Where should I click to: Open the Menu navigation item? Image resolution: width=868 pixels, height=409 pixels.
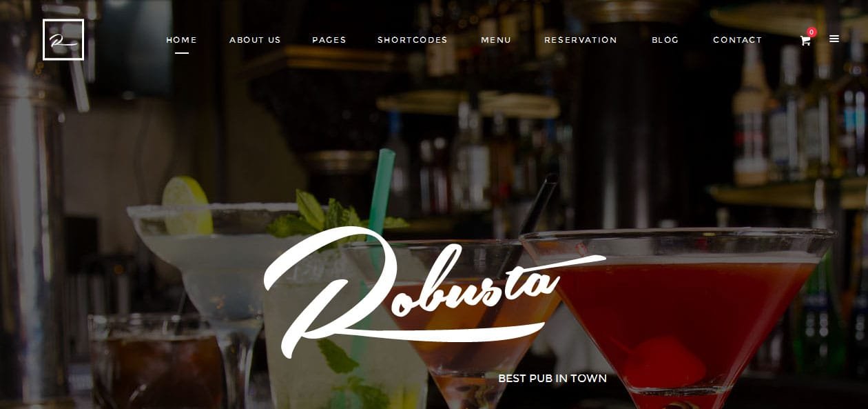pos(496,40)
